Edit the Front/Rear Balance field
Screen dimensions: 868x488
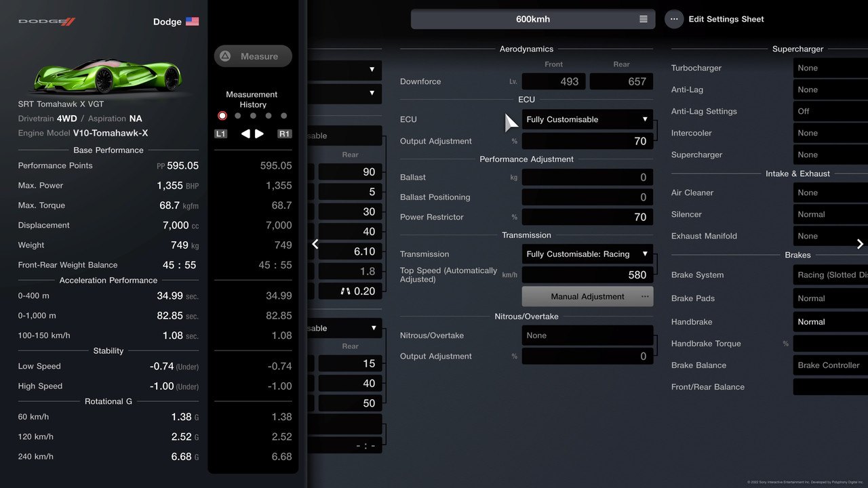click(x=831, y=387)
